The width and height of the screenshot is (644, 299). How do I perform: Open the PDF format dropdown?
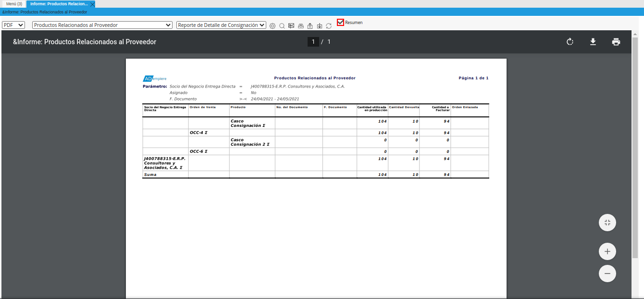point(13,25)
